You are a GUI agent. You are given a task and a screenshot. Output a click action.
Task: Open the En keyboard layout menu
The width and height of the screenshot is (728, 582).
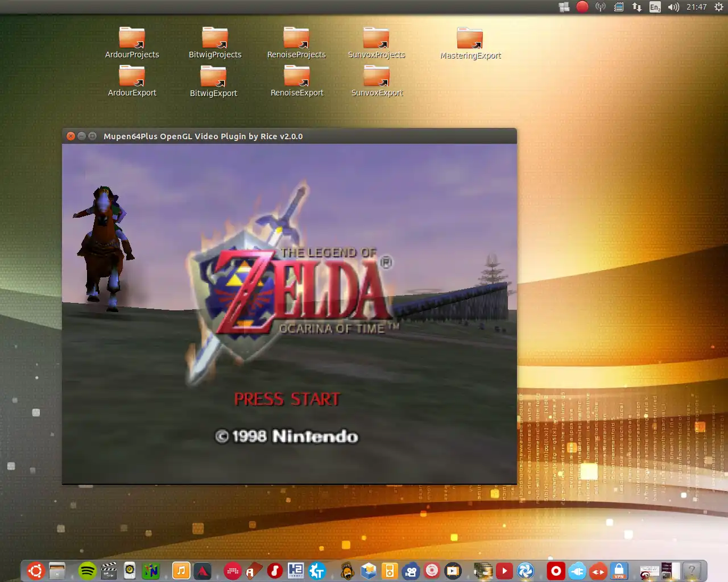[655, 7]
